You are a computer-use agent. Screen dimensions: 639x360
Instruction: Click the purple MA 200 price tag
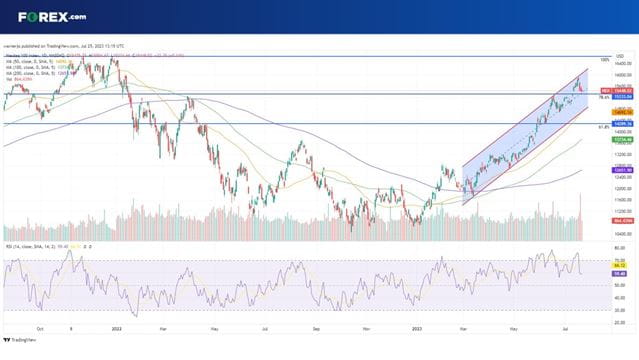622,170
